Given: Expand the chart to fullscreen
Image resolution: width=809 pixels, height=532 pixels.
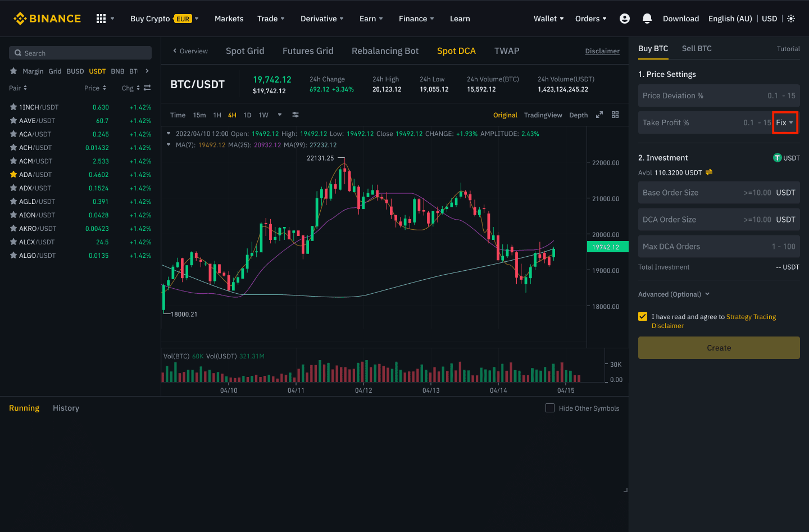Looking at the screenshot, I should [x=599, y=115].
